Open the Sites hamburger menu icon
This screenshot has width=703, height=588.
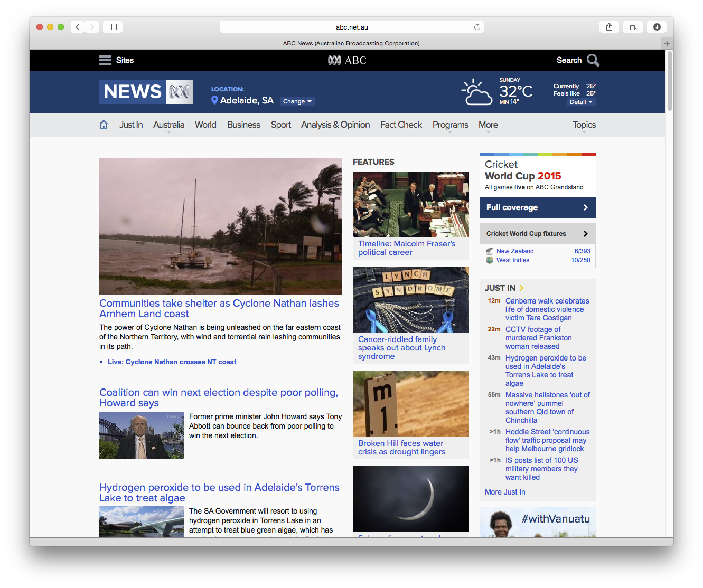click(105, 60)
